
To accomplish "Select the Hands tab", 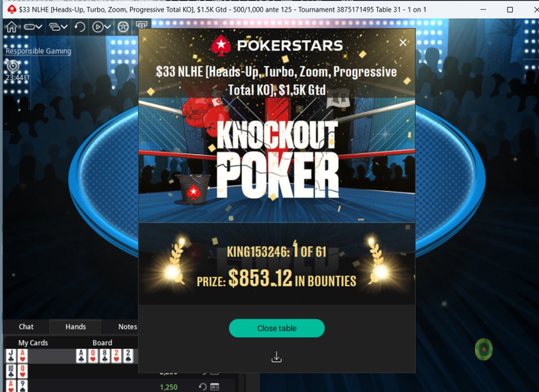I will click(x=75, y=327).
